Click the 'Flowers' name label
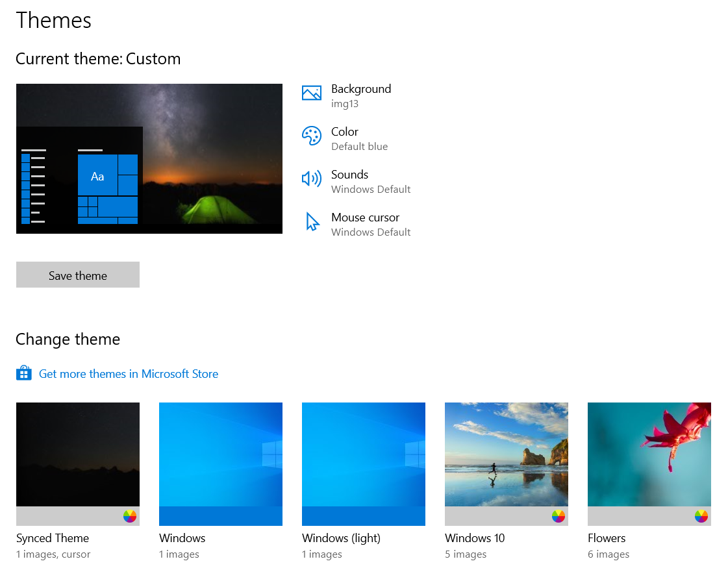 607,538
